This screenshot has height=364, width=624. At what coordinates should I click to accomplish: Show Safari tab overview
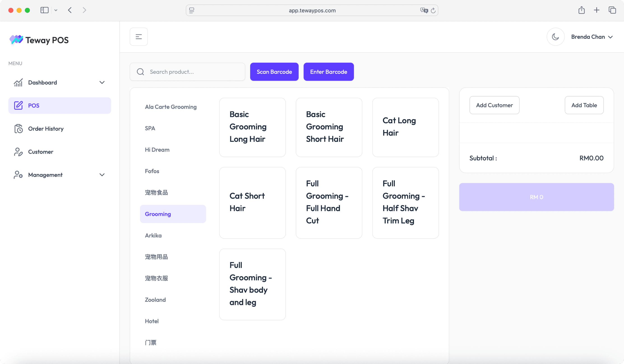pos(612,10)
